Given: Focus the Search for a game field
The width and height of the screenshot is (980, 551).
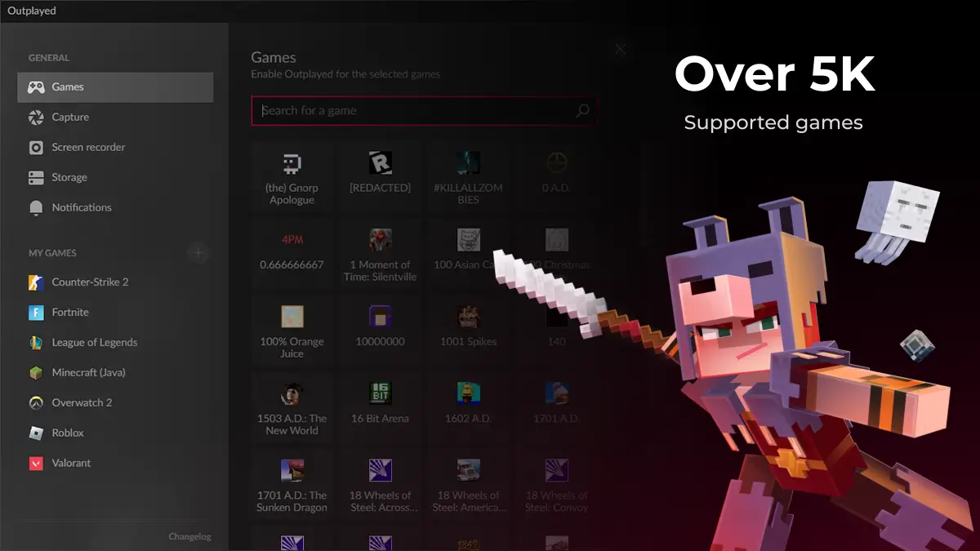Looking at the screenshot, I should pyautogui.click(x=424, y=111).
